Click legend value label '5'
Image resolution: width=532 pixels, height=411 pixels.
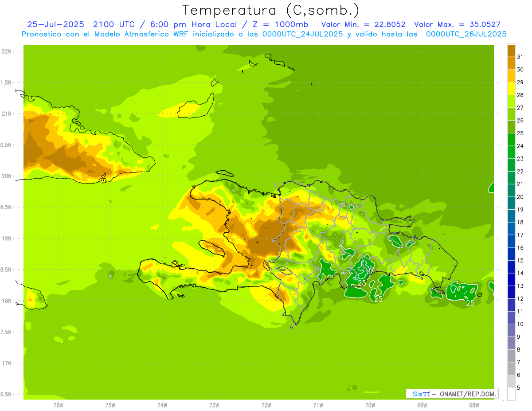click(x=519, y=387)
